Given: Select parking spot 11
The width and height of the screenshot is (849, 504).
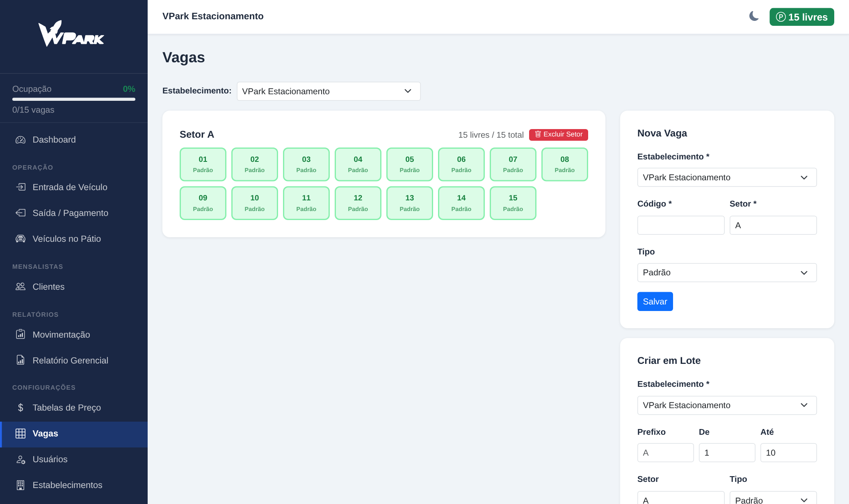Looking at the screenshot, I should 306,203.
